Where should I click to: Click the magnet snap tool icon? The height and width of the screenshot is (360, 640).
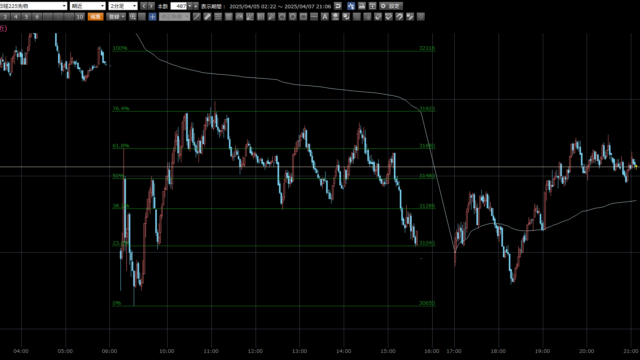[x=399, y=17]
